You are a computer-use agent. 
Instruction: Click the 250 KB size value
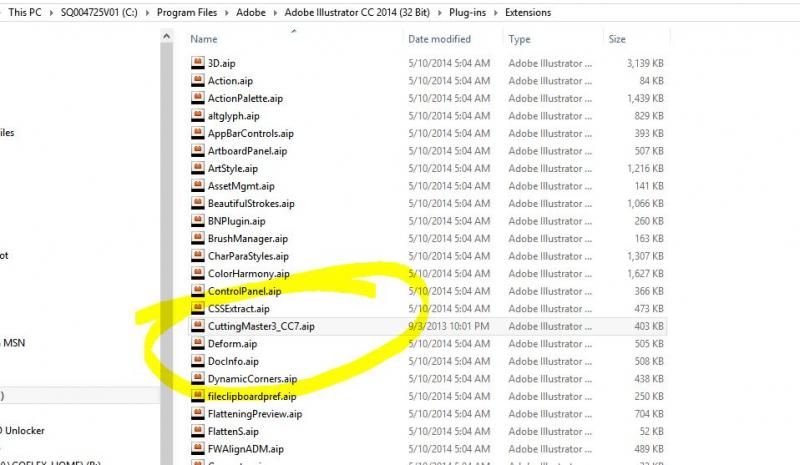coord(648,396)
